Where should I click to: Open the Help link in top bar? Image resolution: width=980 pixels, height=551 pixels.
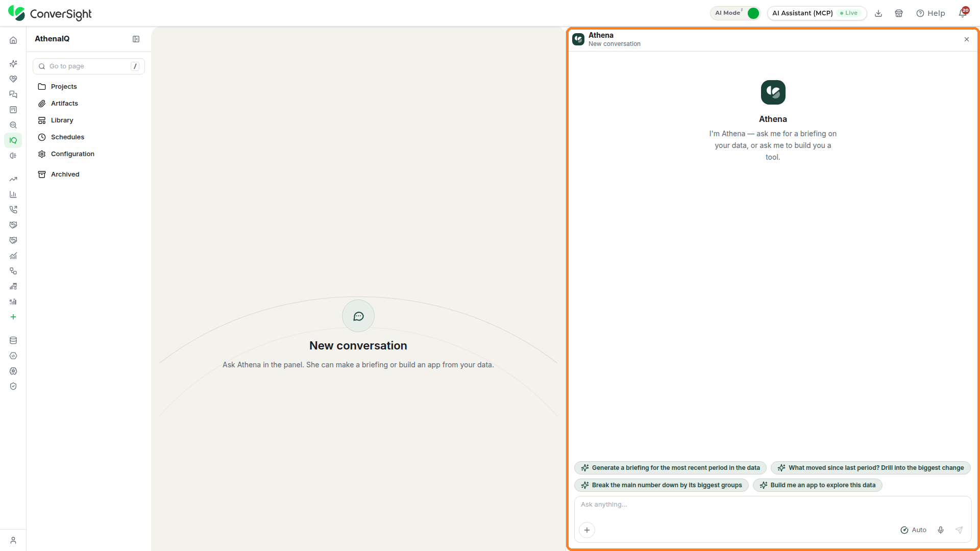point(930,13)
